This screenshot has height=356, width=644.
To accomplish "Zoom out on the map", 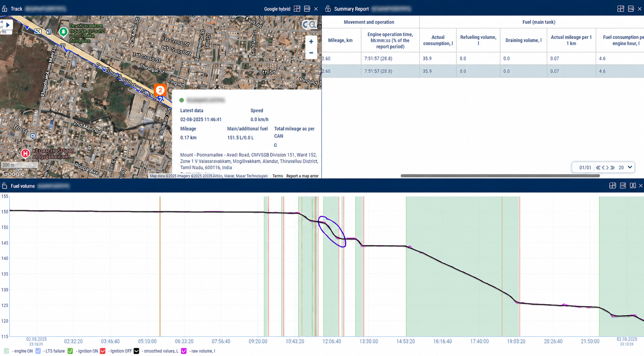I will [x=311, y=53].
